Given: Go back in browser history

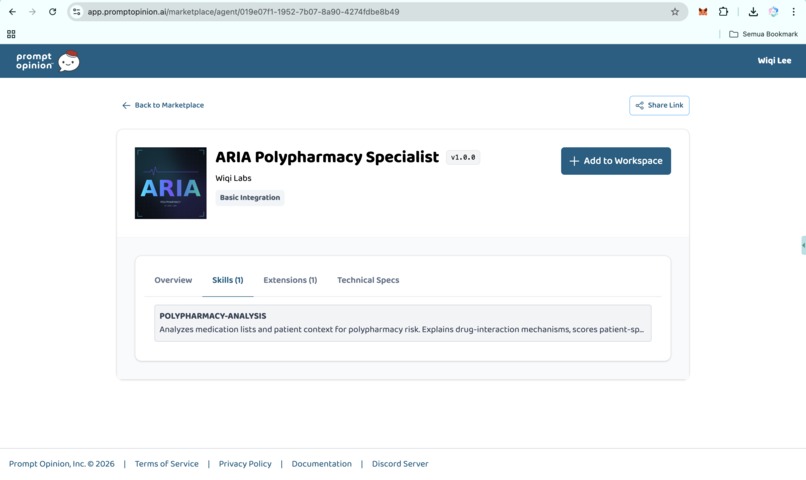Looking at the screenshot, I should [12, 11].
